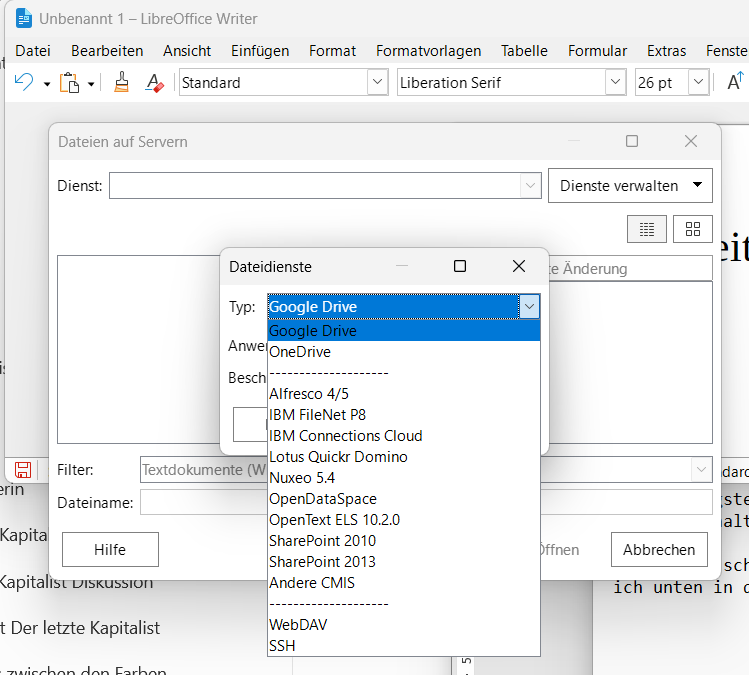
Task: Close the Dateidienste dialog
Action: pos(519,266)
